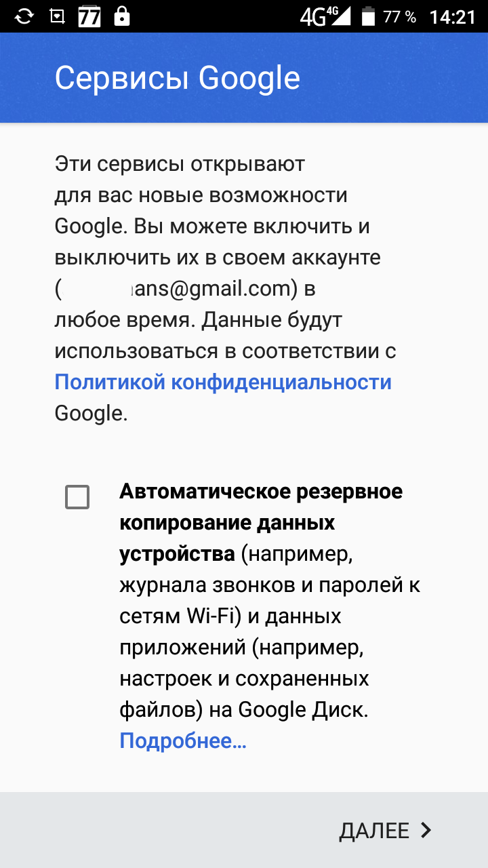Image resolution: width=488 pixels, height=868 pixels.
Task: Enable the automatic device backup checkbox
Action: 77,497
